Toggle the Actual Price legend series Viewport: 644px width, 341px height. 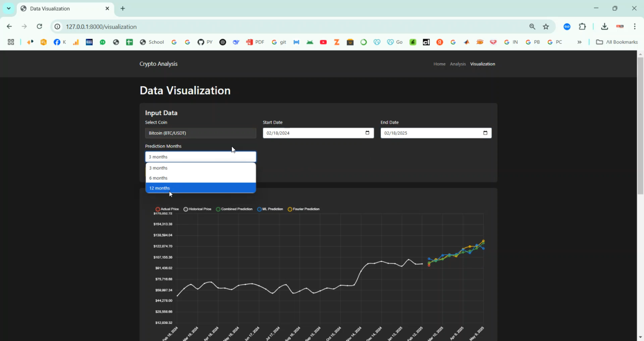point(167,209)
